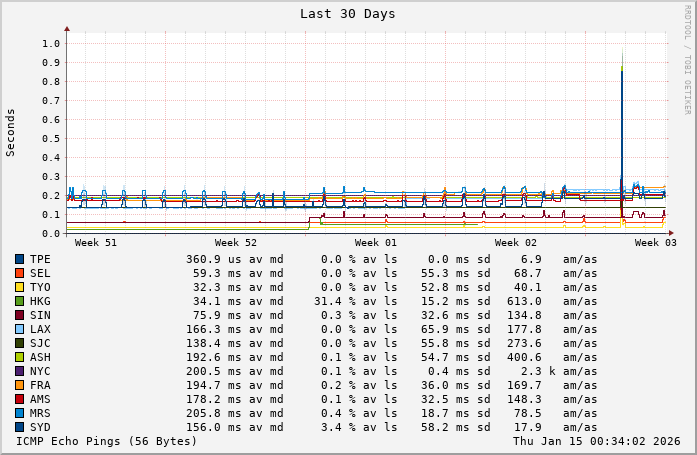Click the tall latency spike in graph
Screen dimensions: 697x455
[622, 120]
